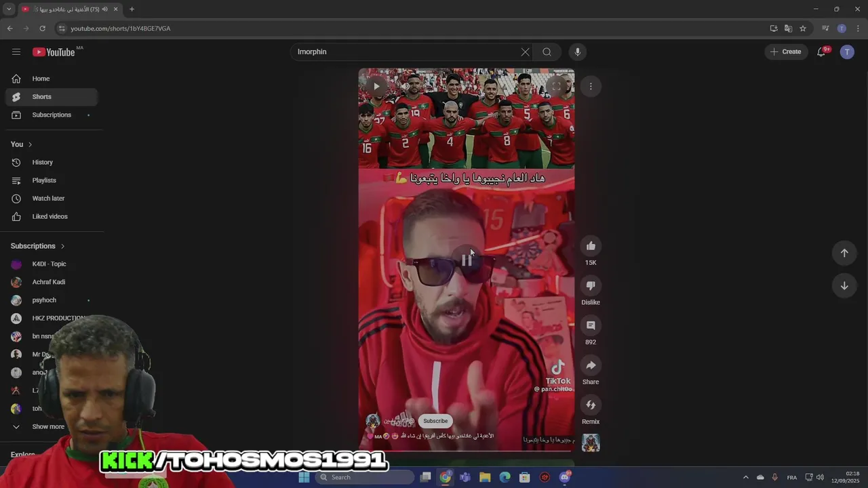Screen dimensions: 868x488
Task: Translate this page icon
Action: coord(788,28)
